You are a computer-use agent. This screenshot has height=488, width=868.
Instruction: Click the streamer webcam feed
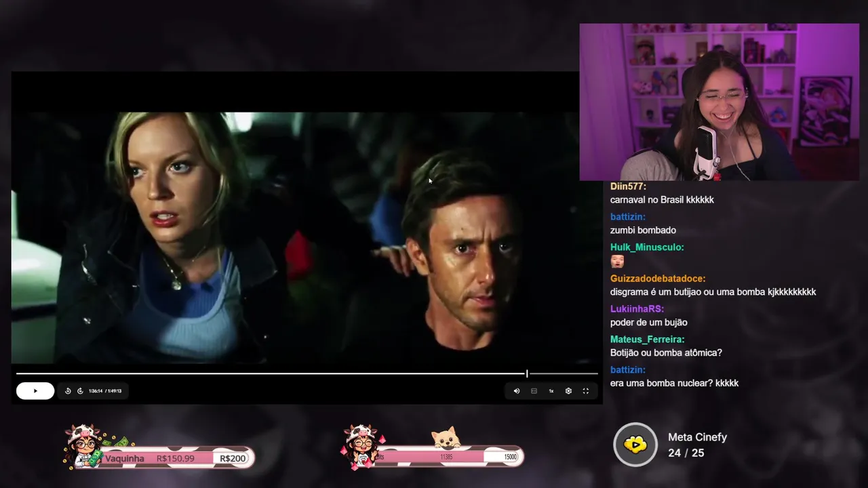[719, 102]
